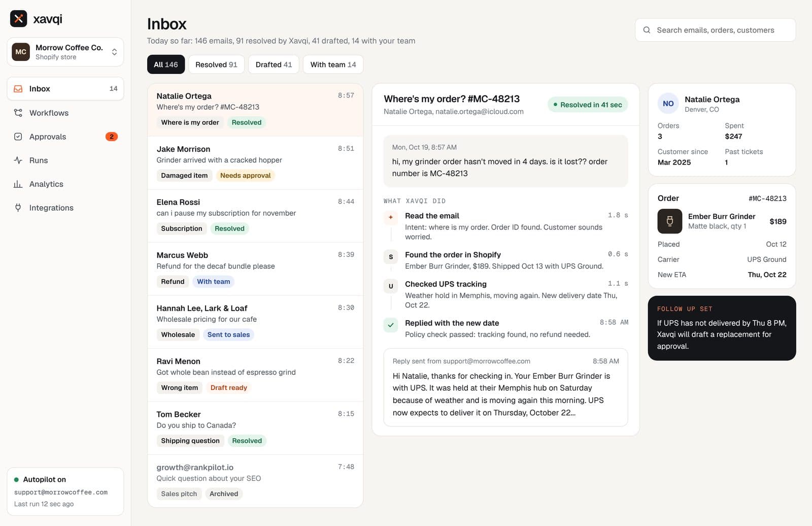Click the Inbox tray icon in sidebar
This screenshot has height=526, width=812.
click(18, 89)
